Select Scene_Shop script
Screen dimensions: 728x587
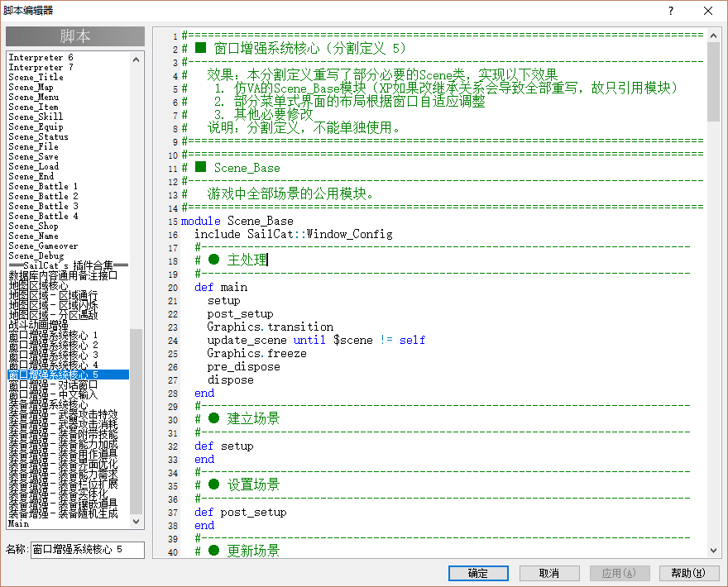point(33,226)
